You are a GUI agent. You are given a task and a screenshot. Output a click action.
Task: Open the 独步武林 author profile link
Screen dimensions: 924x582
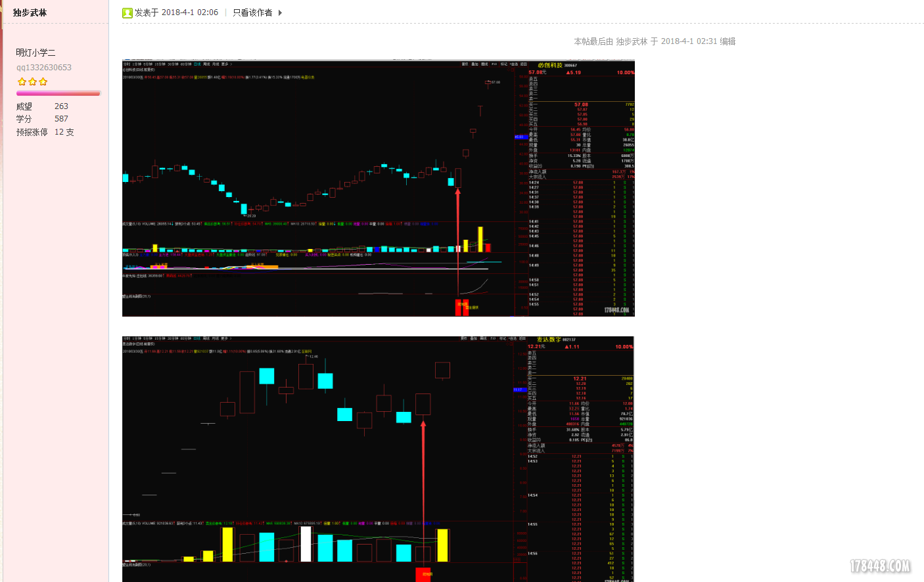[x=30, y=12]
